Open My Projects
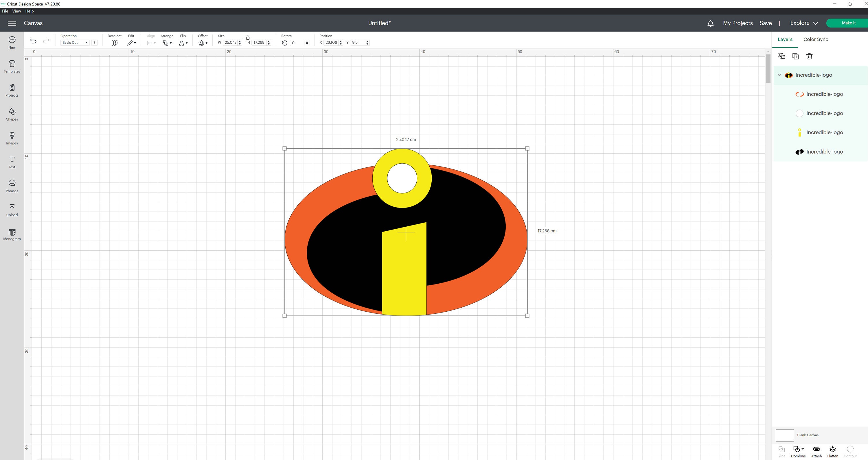 (x=738, y=23)
